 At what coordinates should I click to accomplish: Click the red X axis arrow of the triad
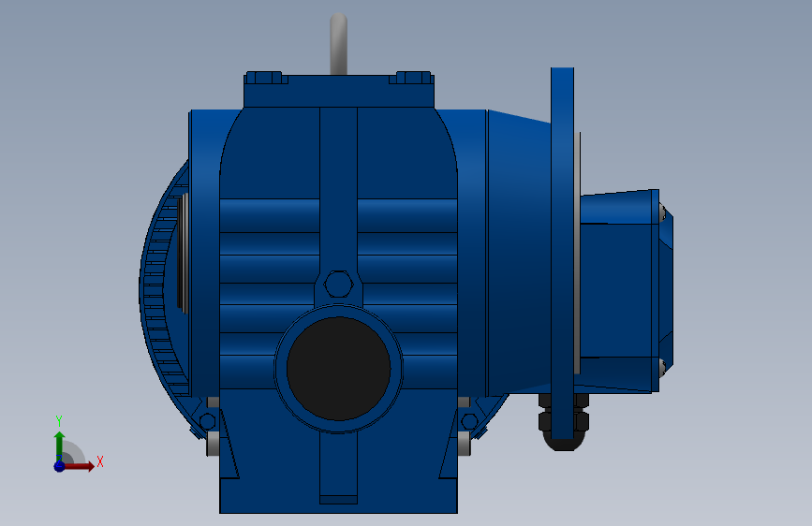click(79, 466)
